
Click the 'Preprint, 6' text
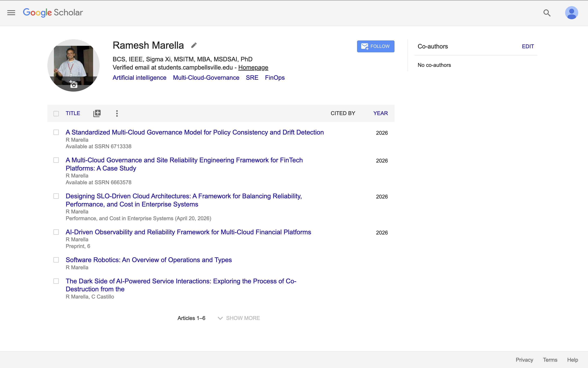(x=78, y=246)
